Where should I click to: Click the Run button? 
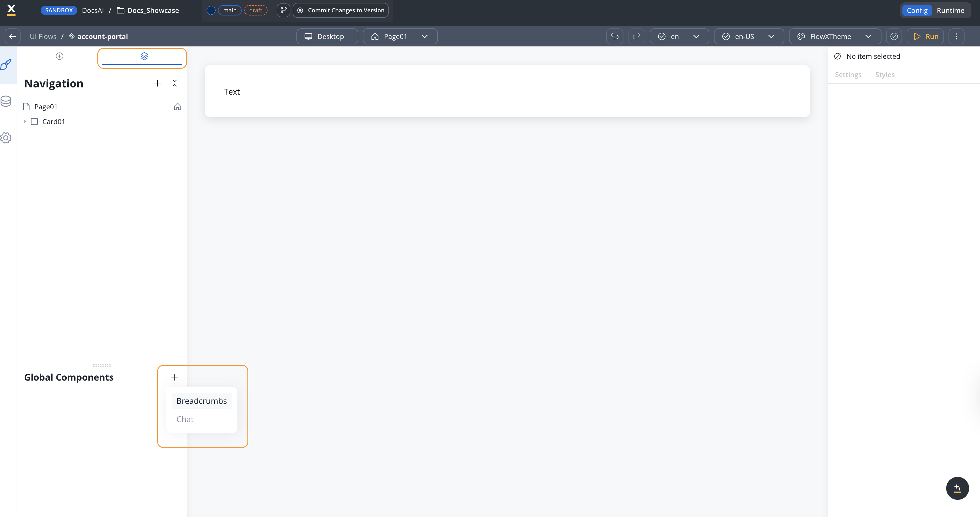(x=925, y=37)
